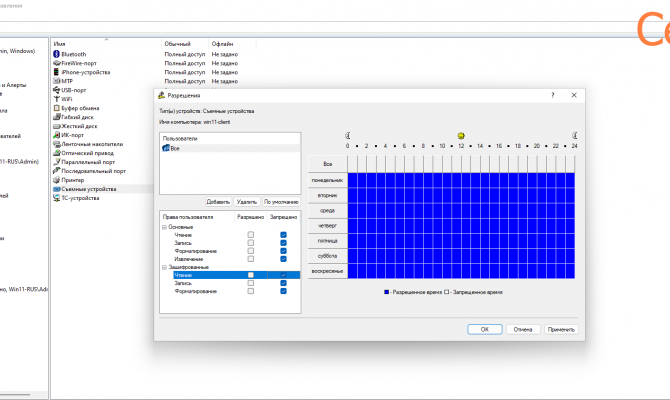This screenshot has width=670, height=400.
Task: Toggle Разрешено for Зашифрованные Форматирование
Action: (251, 291)
